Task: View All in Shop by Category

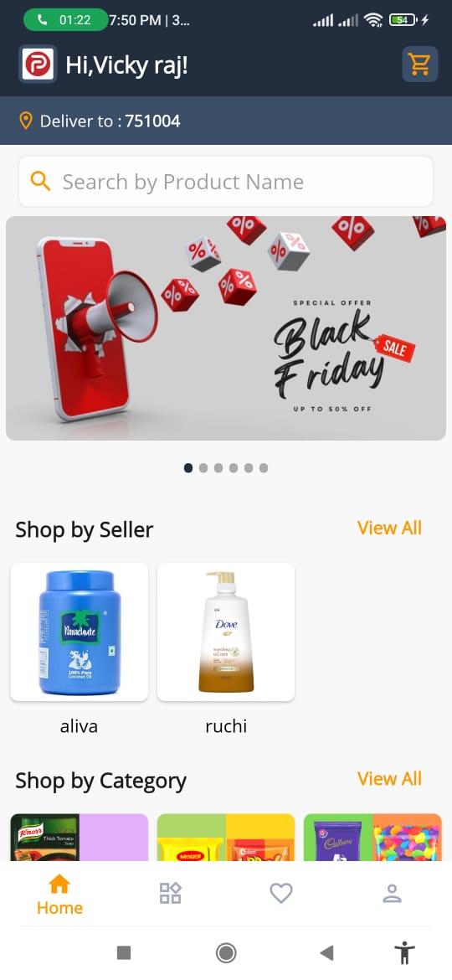Action: pos(389,779)
